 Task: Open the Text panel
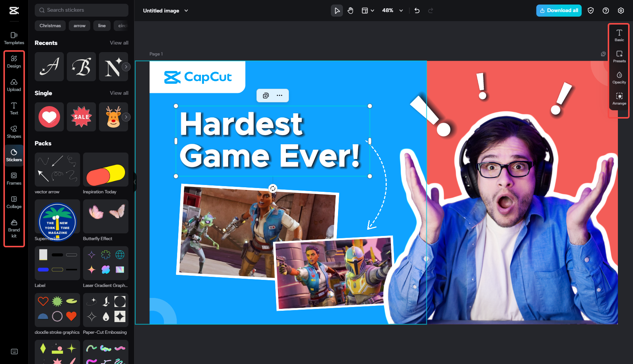14,108
